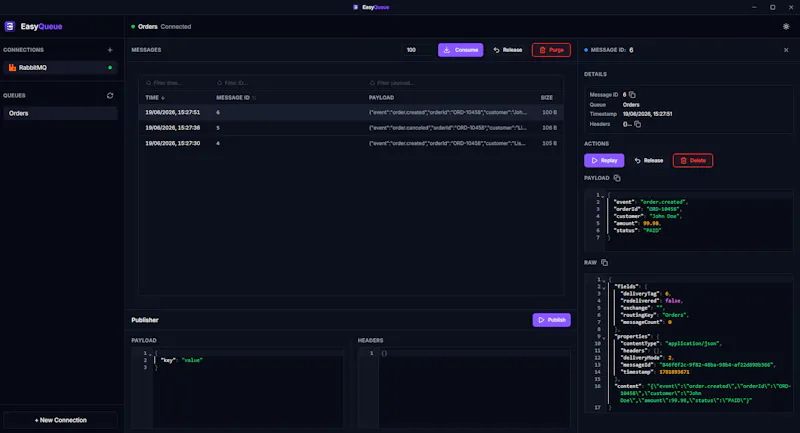This screenshot has width=800, height=433.
Task: Click the Timestamp value in Details
Action: (x=647, y=114)
